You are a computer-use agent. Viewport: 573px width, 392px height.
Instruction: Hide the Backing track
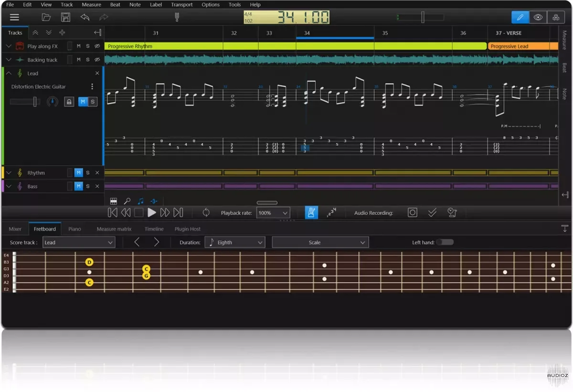(x=97, y=60)
